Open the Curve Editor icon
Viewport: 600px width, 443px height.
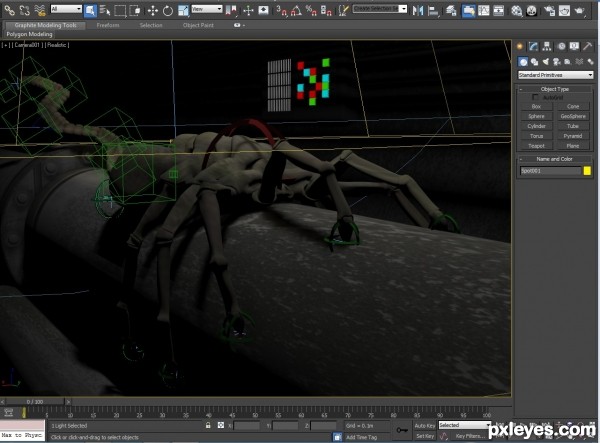point(483,10)
